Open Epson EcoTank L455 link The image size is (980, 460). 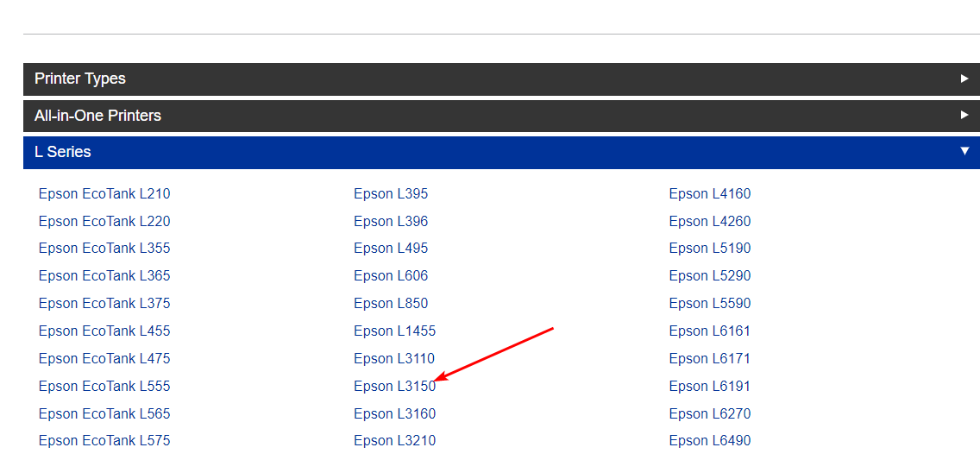pyautogui.click(x=104, y=331)
